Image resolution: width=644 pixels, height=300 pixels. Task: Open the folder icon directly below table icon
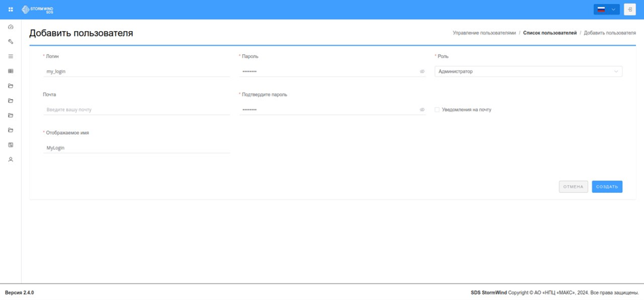pos(11,86)
